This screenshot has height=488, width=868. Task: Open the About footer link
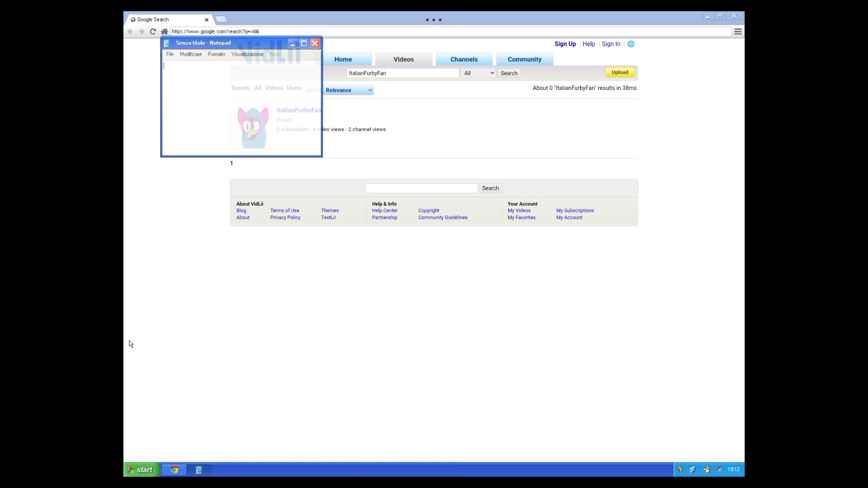243,218
